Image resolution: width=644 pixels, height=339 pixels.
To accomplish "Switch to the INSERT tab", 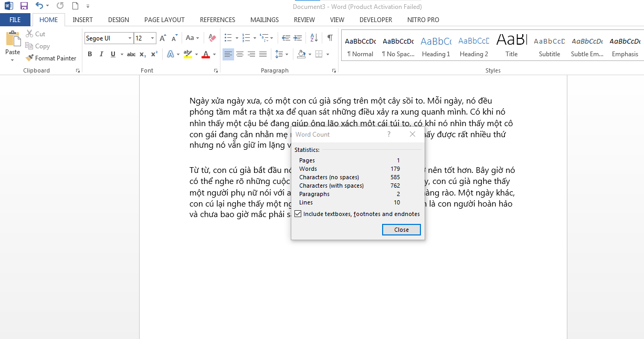I will point(82,20).
